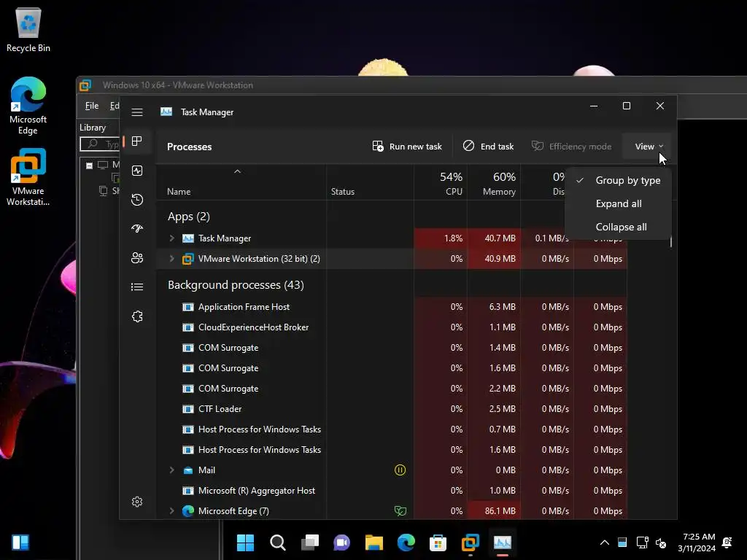
Task: Open Task View taskbar icon
Action: pos(309,542)
